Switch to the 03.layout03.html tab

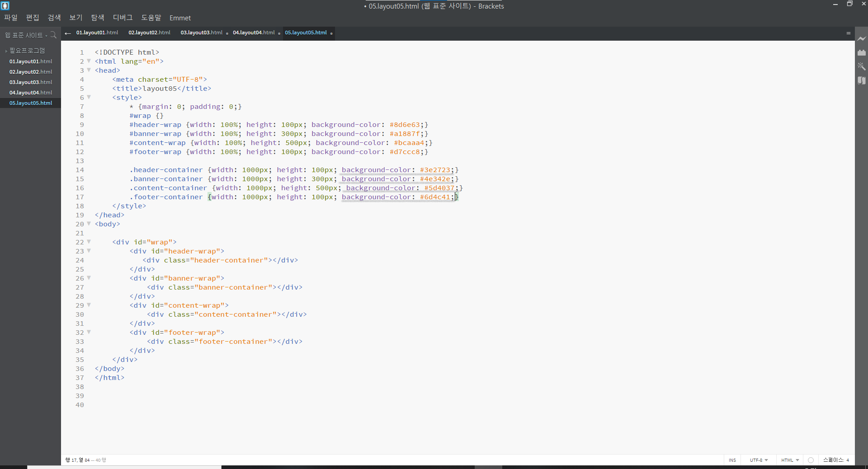tap(202, 33)
